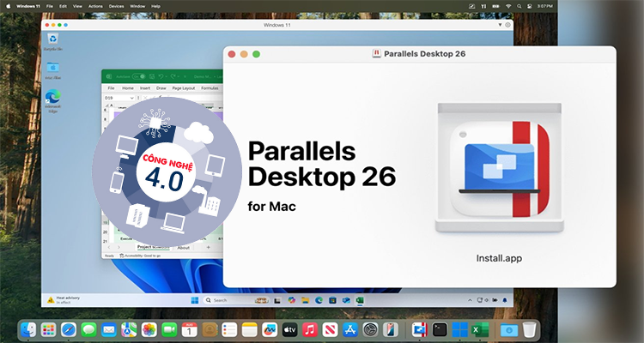
Task: Toggle the AutoSave switch in Excel
Action: [x=137, y=76]
